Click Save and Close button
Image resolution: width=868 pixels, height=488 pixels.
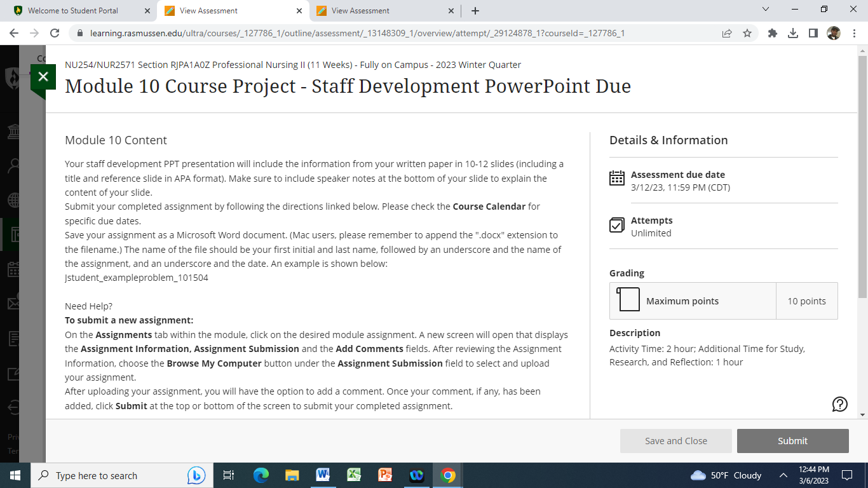point(676,441)
